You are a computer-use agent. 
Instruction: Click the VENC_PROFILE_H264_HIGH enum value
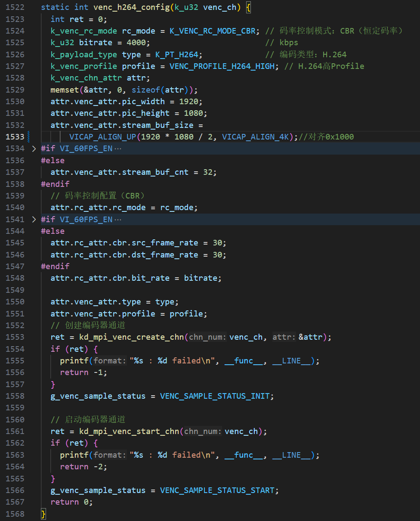[222, 66]
